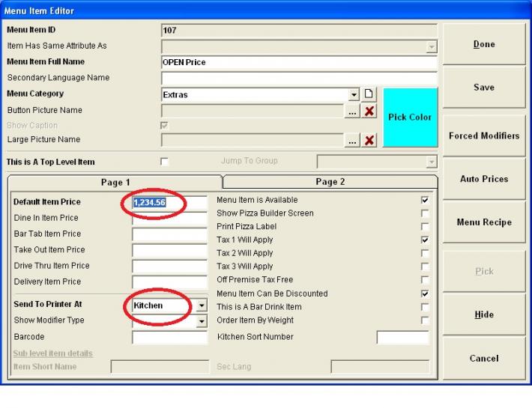Expand the Send To Printer At dropdown
Viewport: 532px width, 408px height.
coord(202,306)
